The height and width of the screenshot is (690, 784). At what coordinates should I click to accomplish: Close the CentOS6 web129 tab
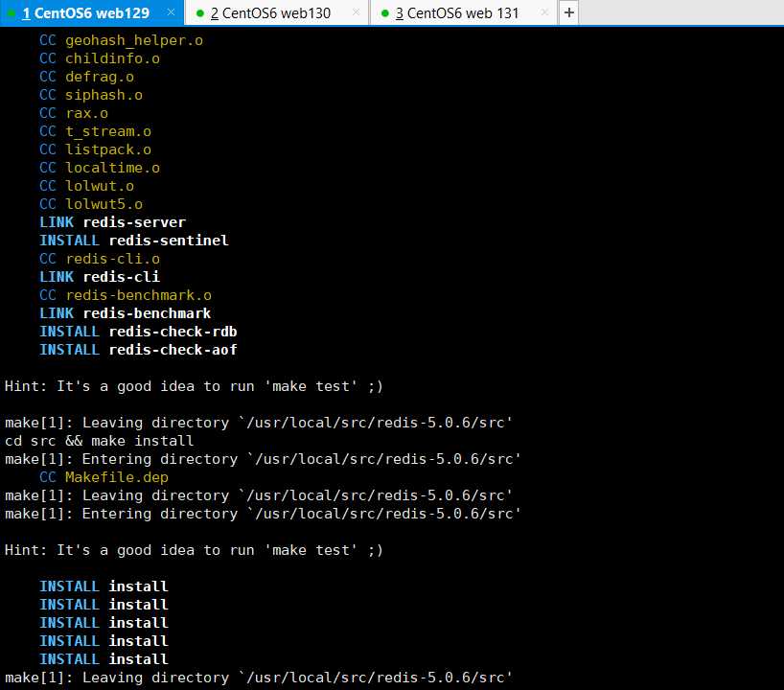(171, 12)
